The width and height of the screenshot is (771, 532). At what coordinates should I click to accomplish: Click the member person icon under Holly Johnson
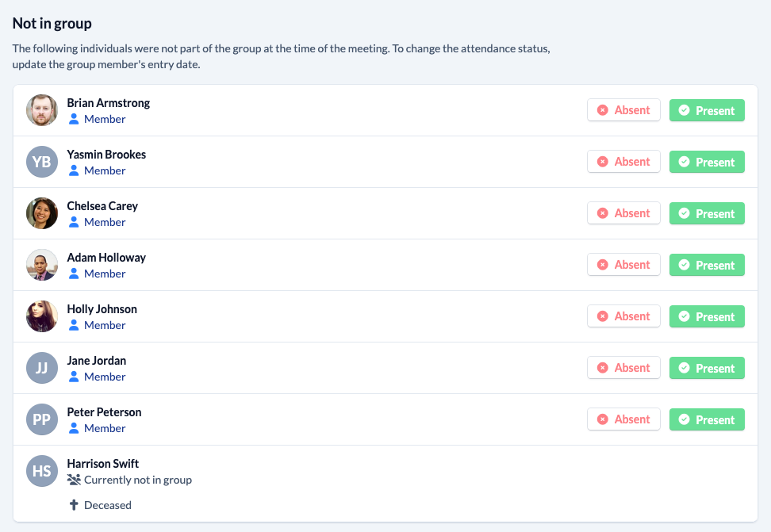pyautogui.click(x=74, y=325)
